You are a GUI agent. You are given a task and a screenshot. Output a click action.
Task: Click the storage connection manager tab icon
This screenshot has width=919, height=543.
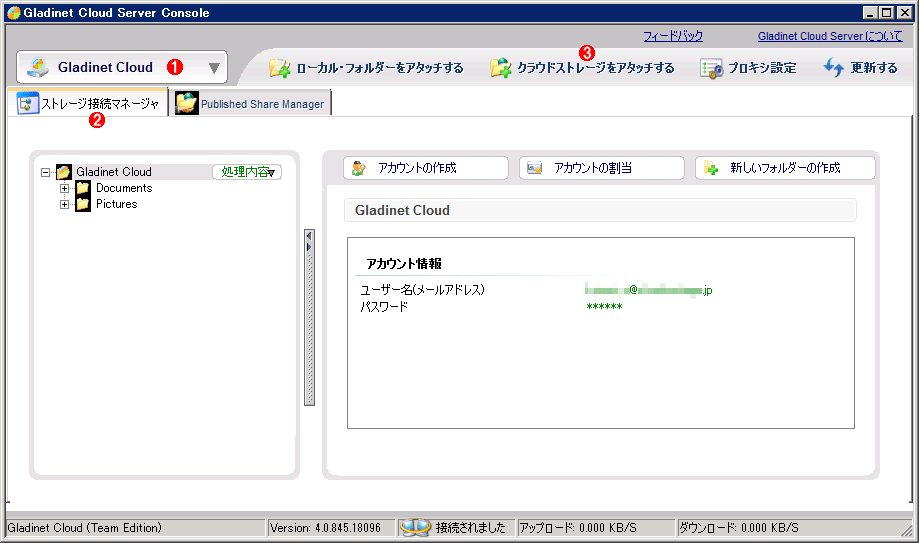(x=27, y=103)
